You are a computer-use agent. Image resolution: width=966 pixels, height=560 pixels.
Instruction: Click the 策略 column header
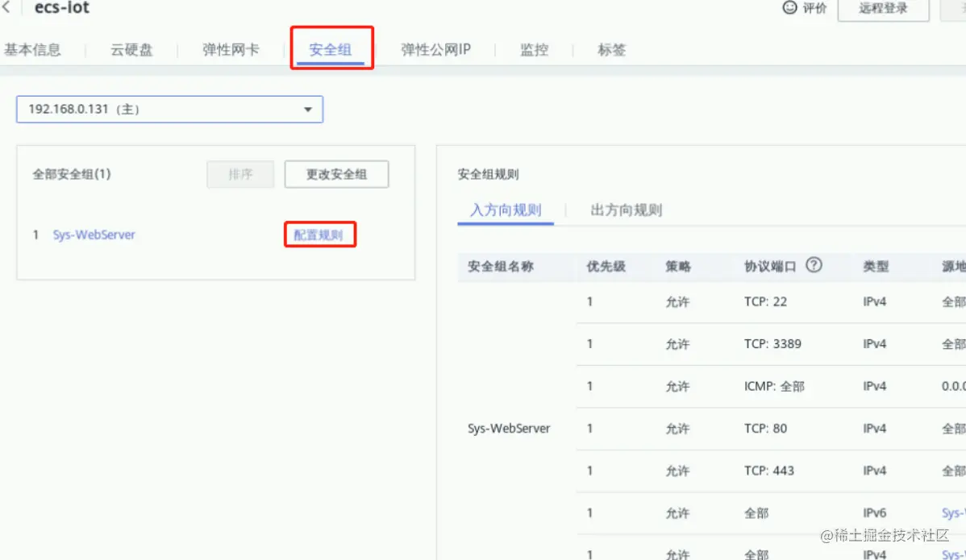[677, 267]
